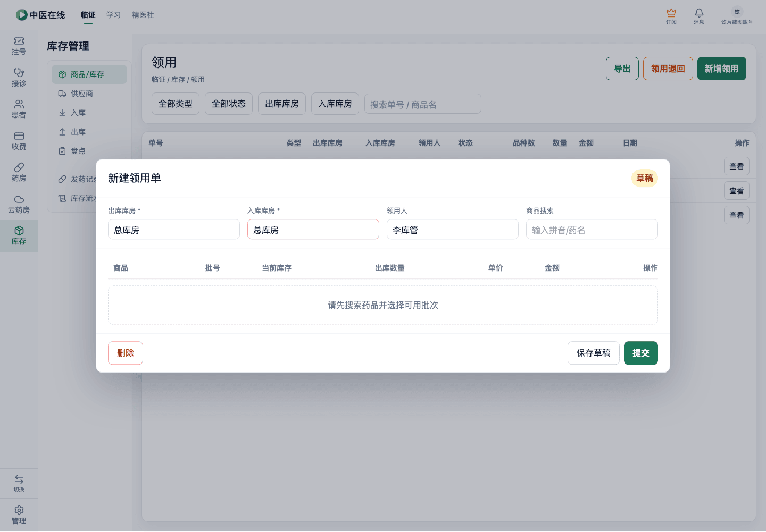Open the 消息 bell notifications icon
The width and height of the screenshot is (766, 532).
pyautogui.click(x=699, y=12)
